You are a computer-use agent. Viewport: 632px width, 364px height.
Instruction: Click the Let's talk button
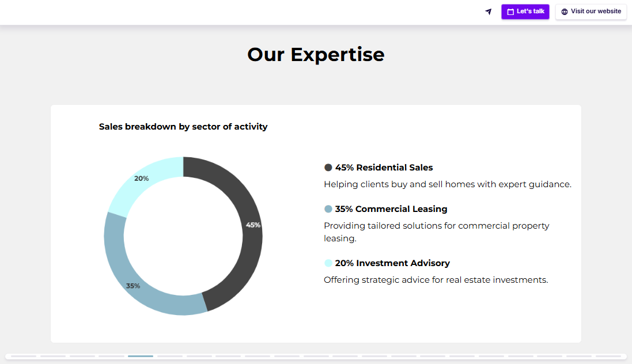525,12
